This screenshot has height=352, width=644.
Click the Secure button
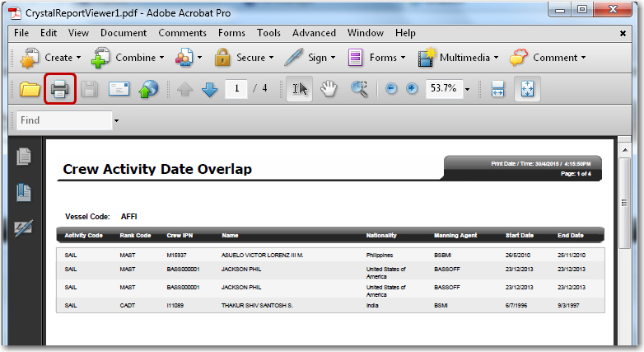pyautogui.click(x=241, y=58)
